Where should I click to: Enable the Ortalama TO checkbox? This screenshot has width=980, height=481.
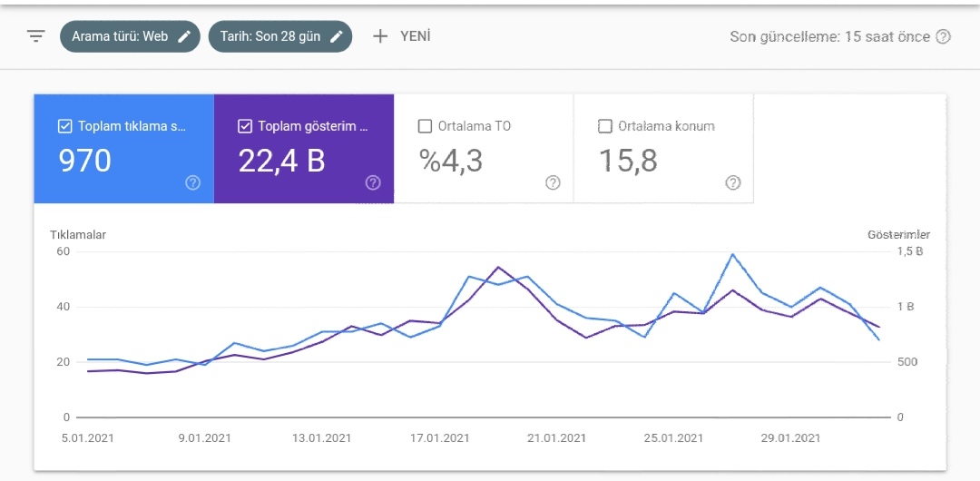coord(425,126)
